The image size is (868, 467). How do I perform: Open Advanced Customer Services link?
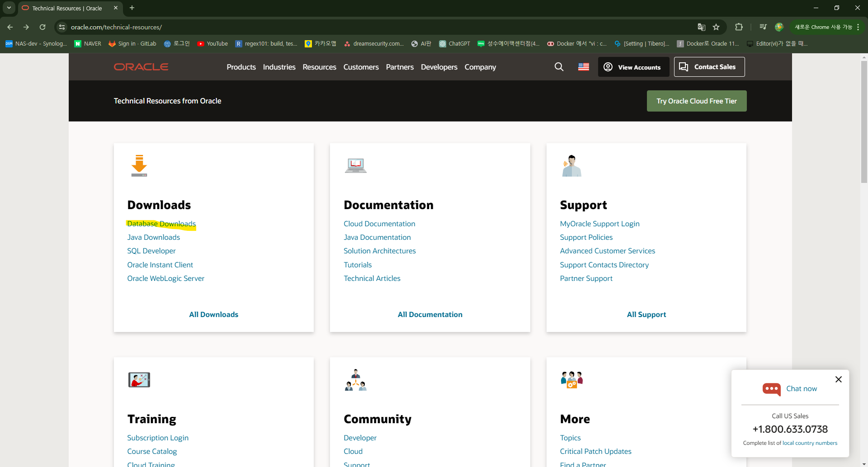point(607,251)
